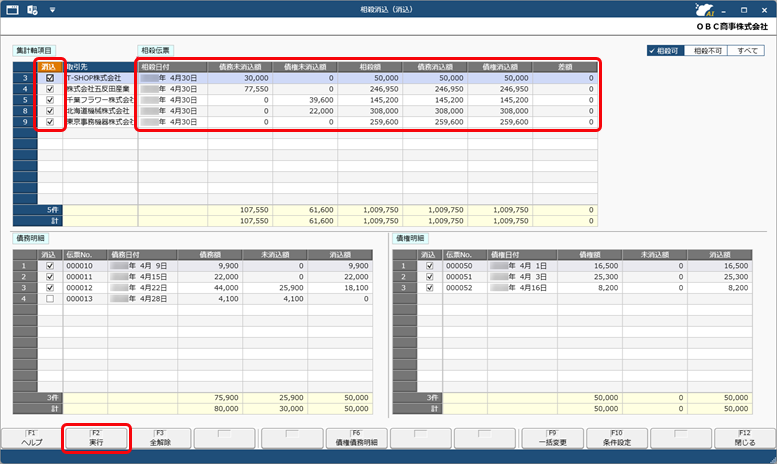Click row header 3 in top table
This screenshot has height=464, width=777.
[x=25, y=78]
